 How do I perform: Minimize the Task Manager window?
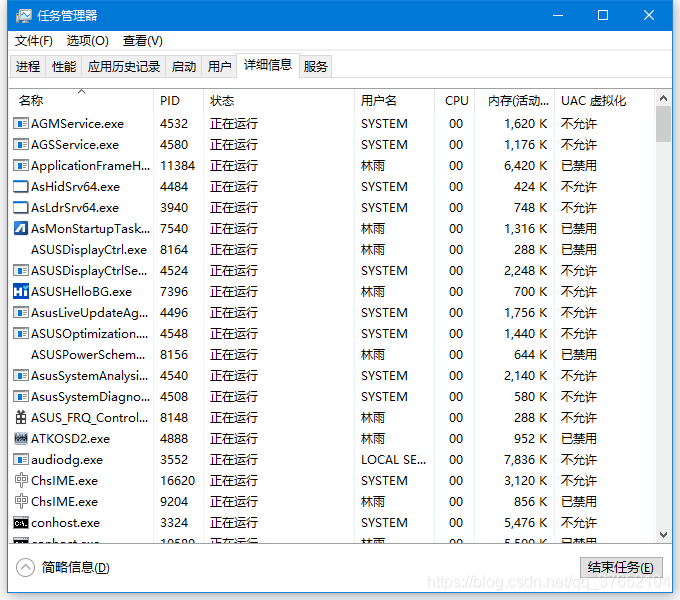coord(558,16)
